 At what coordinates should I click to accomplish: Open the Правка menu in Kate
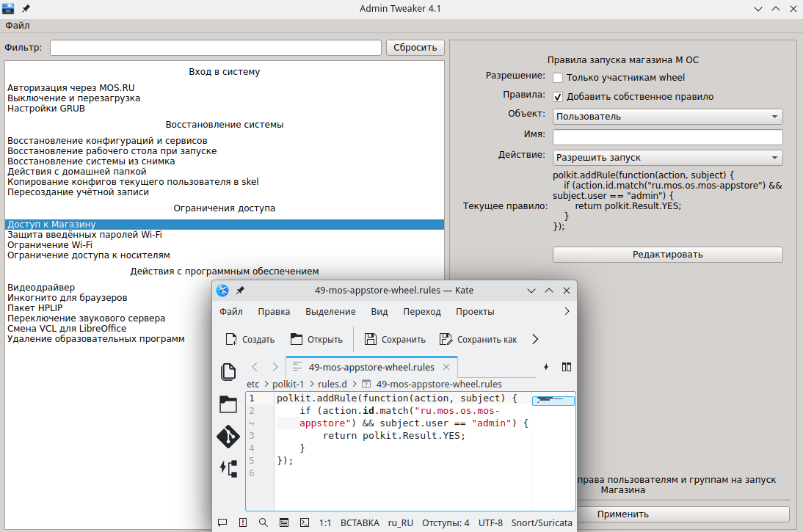274,312
